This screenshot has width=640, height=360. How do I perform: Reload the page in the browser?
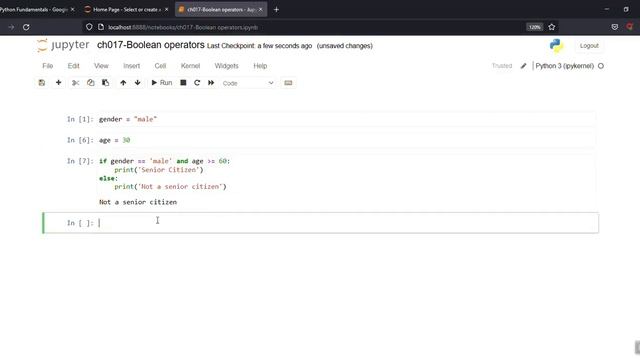point(26,27)
